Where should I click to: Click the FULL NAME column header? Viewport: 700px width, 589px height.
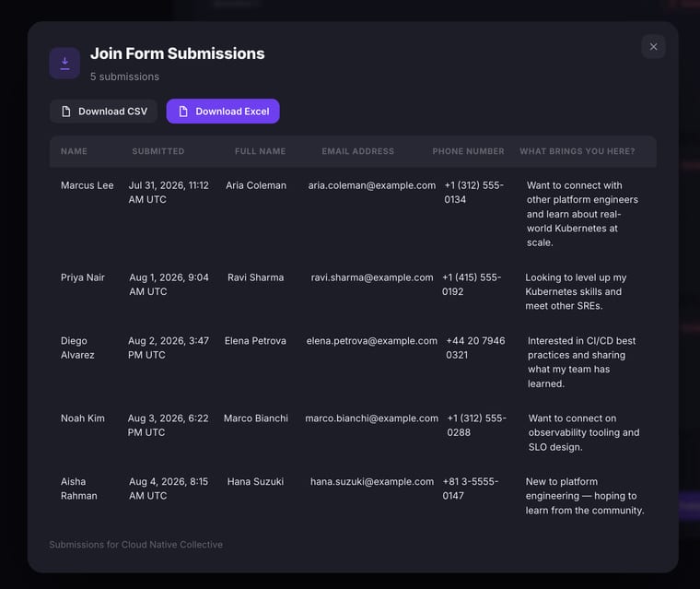click(x=261, y=151)
